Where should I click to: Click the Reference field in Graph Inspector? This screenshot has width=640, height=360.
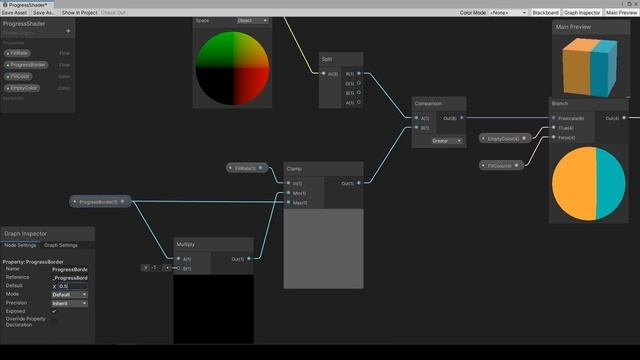click(70, 278)
